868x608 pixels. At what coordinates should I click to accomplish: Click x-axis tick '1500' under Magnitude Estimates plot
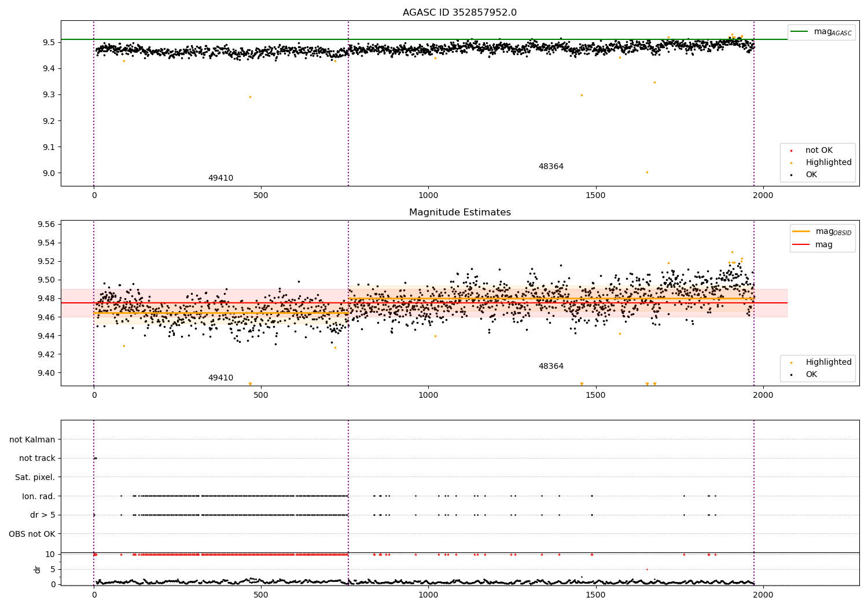click(596, 395)
